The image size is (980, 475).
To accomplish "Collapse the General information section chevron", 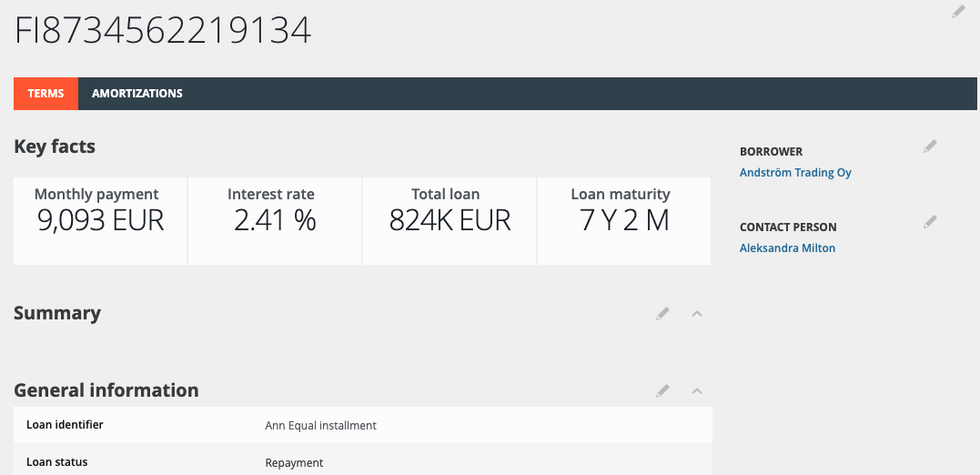I will (x=698, y=391).
